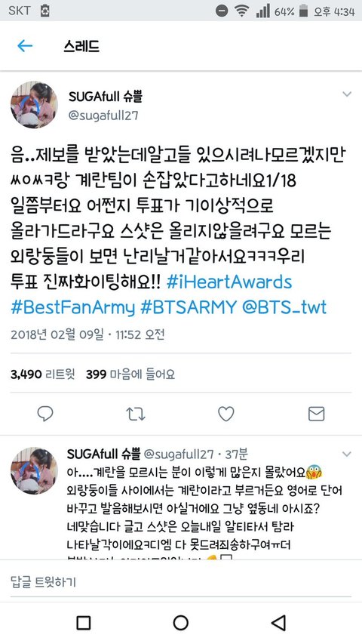Open @sugafull27 handle on main tweet
The height and width of the screenshot is (644, 362).
[x=103, y=116]
